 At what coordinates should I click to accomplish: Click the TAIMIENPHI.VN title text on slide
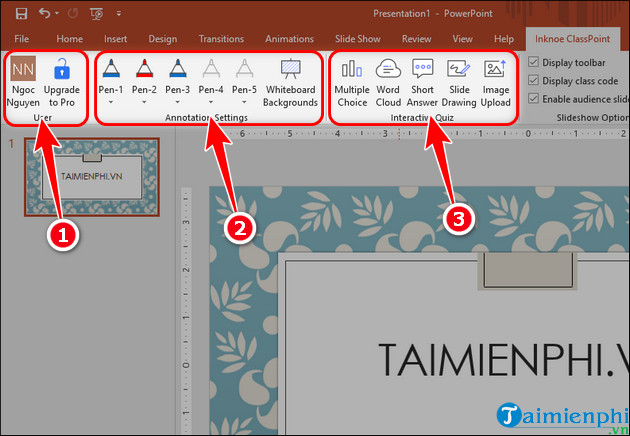coord(504,360)
